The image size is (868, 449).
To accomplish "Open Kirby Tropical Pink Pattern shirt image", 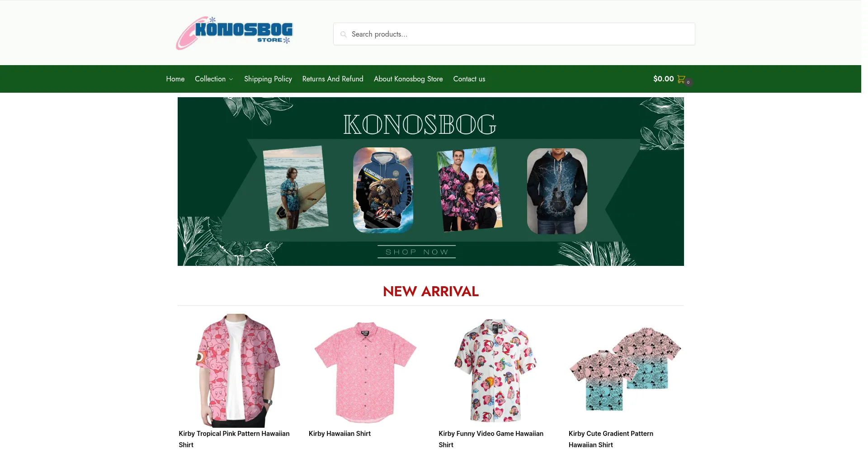I will [x=236, y=370].
